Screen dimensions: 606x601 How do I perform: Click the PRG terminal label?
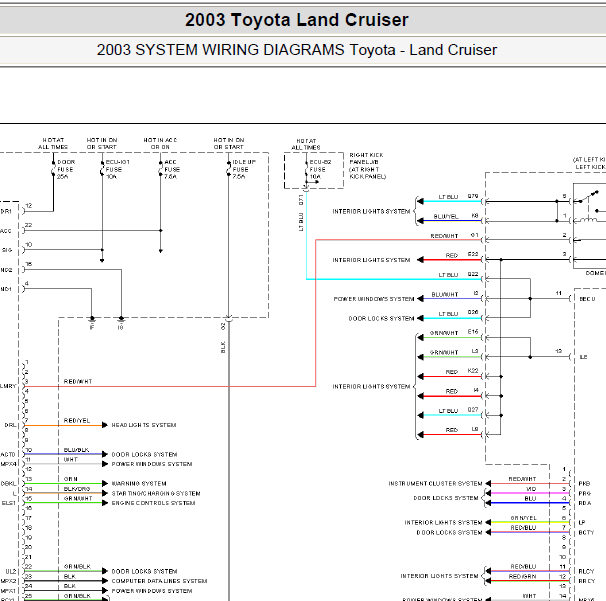pyautogui.click(x=584, y=494)
